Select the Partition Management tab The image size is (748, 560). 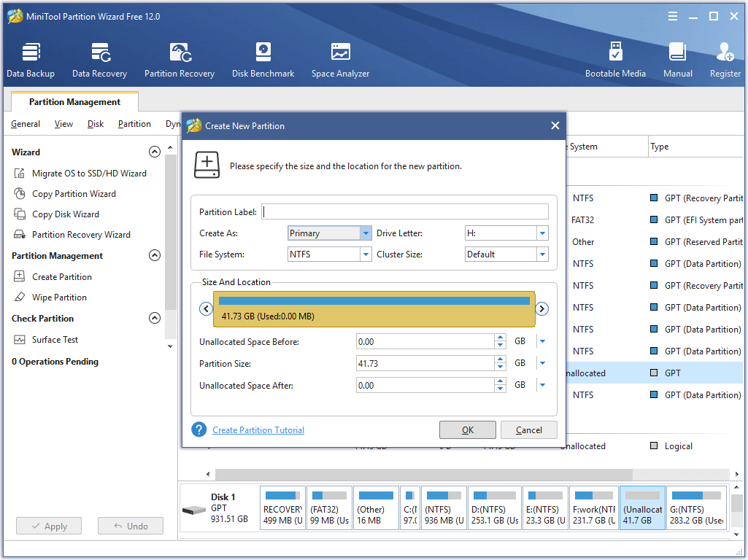[74, 101]
